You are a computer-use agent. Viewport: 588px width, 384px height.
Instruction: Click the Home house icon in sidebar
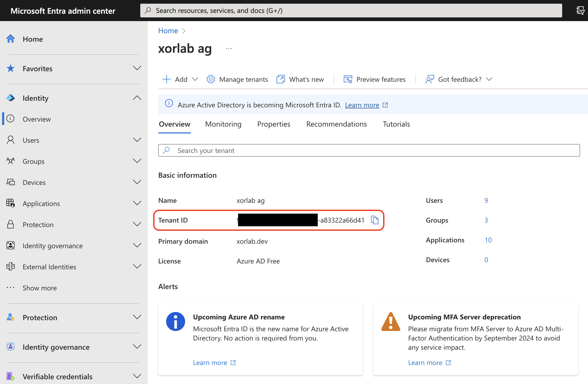pyautogui.click(x=11, y=39)
